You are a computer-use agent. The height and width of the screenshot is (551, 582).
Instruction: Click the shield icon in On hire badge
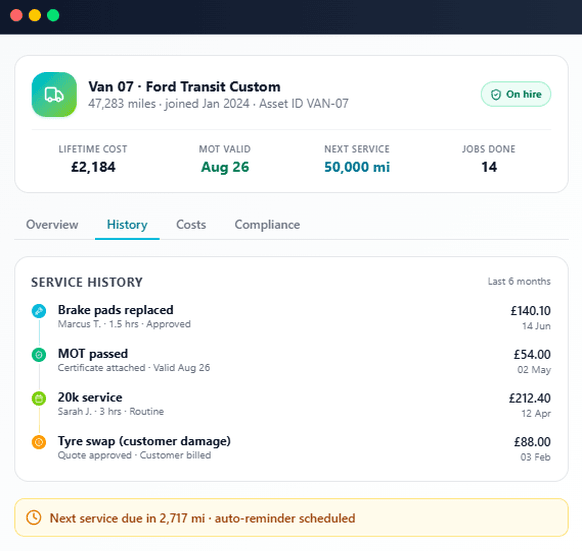[x=496, y=95]
